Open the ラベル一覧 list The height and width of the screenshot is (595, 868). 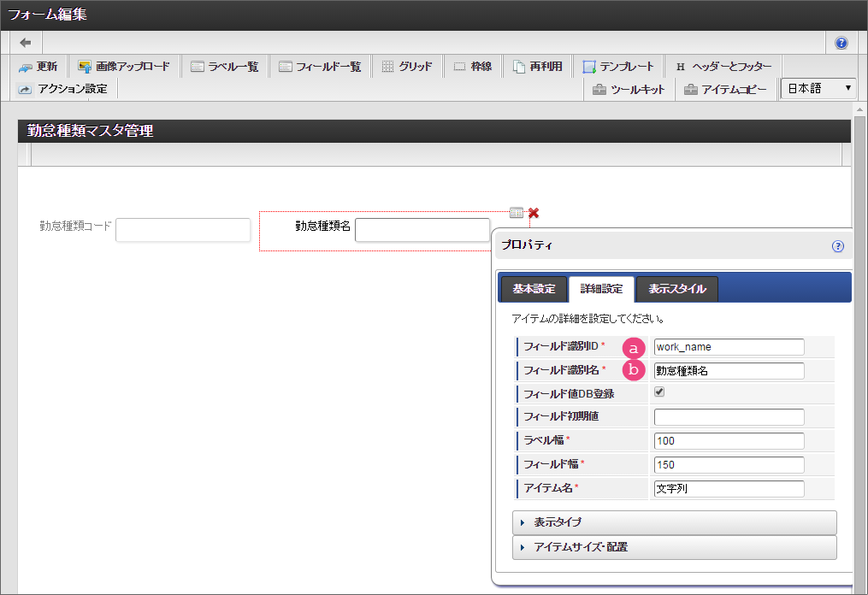click(225, 67)
